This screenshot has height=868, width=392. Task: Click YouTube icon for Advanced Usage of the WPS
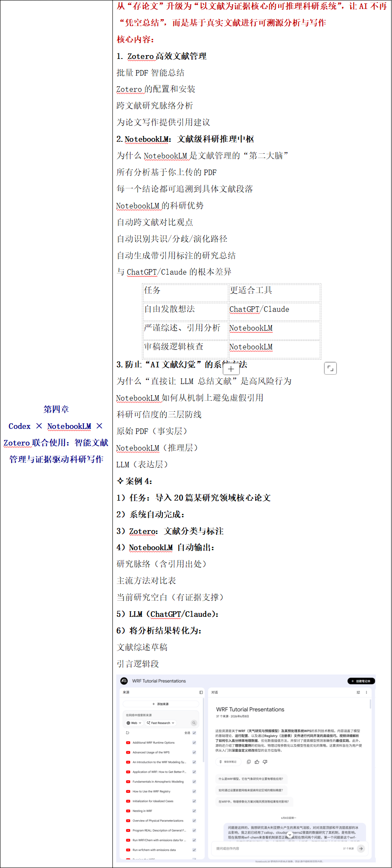point(128,752)
